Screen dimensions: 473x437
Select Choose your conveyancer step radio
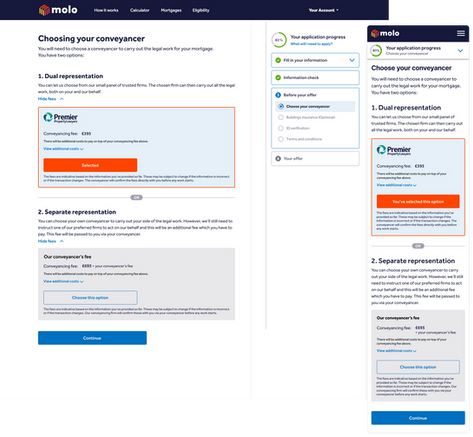[x=281, y=107]
